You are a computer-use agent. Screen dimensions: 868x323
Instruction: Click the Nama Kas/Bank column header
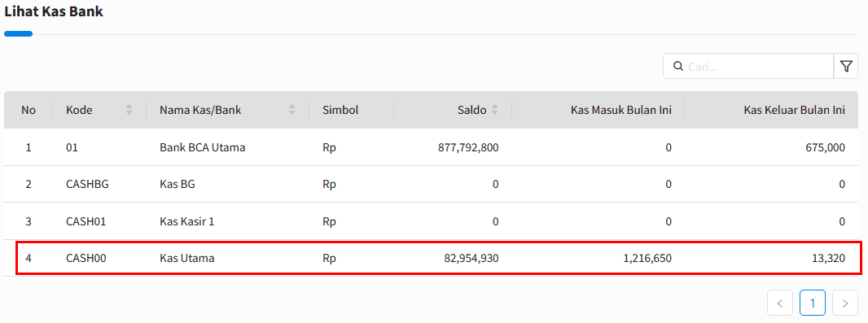point(200,110)
